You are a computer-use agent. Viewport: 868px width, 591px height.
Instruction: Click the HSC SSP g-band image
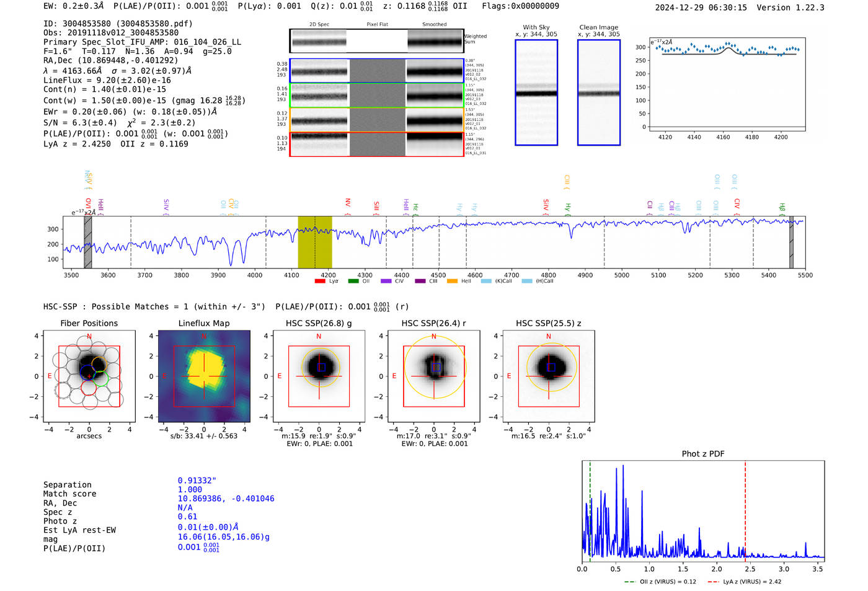(319, 376)
